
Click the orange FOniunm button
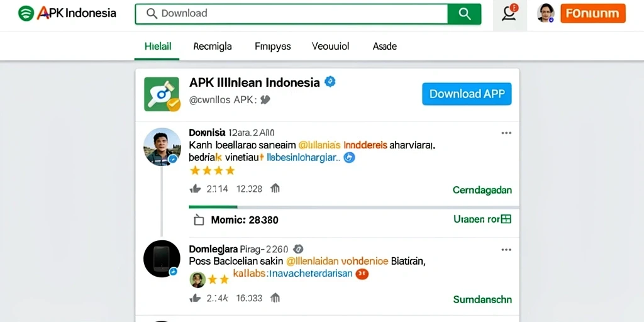tap(593, 13)
